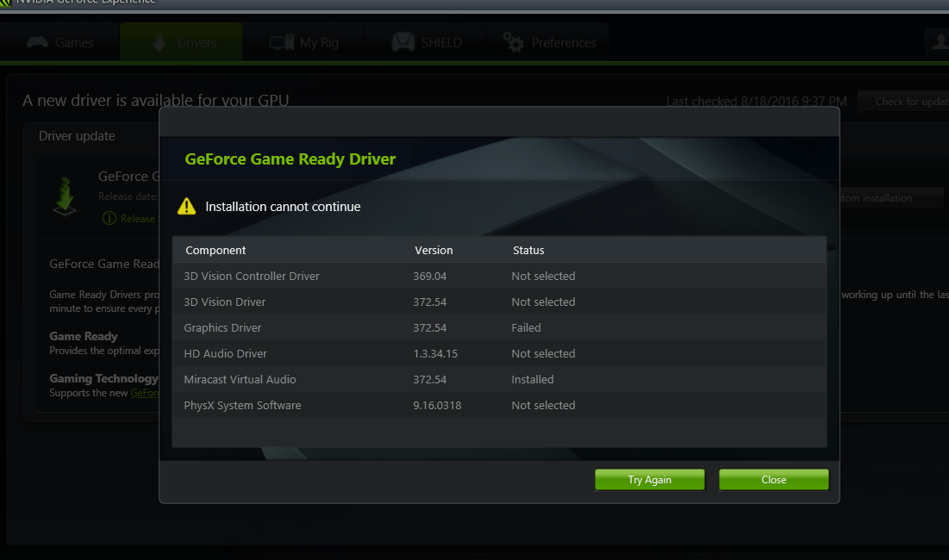949x560 pixels.
Task: Click the 'Installation cannot continue' message
Action: coord(283,207)
